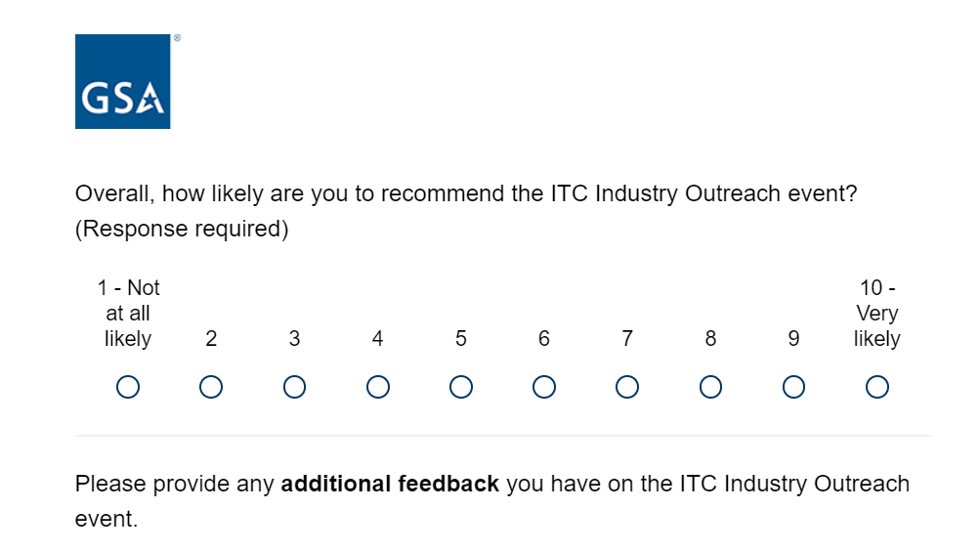The image size is (980, 552).
Task: Click the number 9 scale label
Action: 793,339
